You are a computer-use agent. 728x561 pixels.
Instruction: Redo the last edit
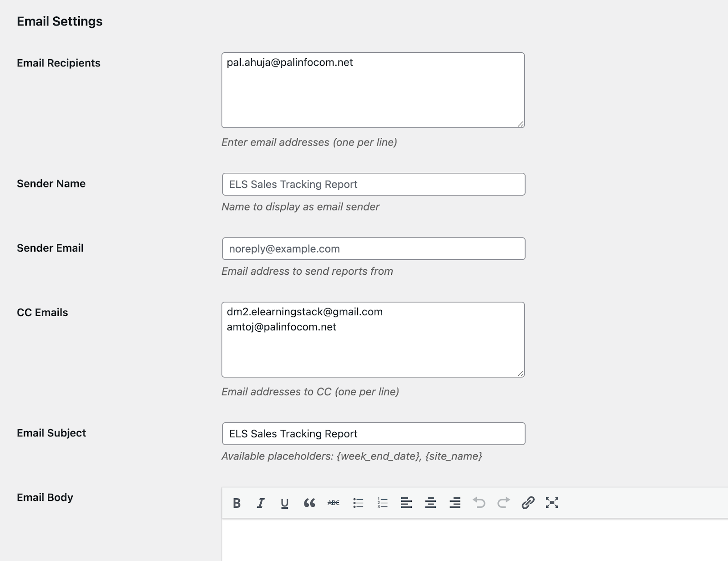(x=504, y=503)
